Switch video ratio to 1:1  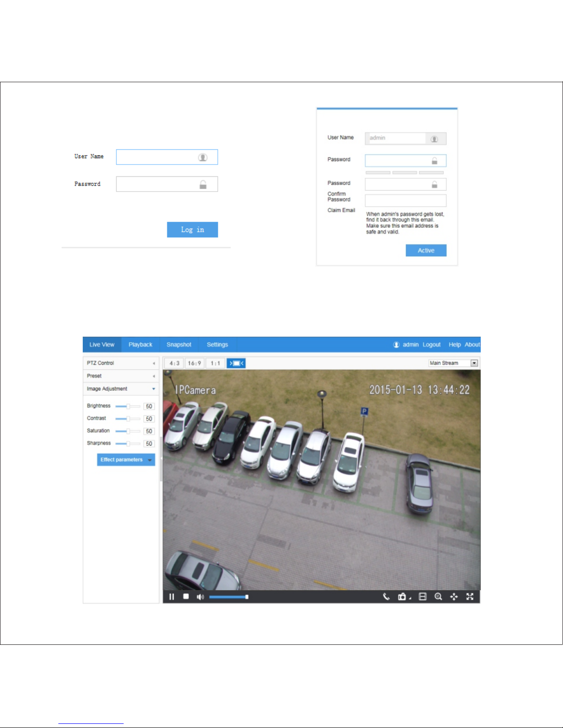pos(215,363)
